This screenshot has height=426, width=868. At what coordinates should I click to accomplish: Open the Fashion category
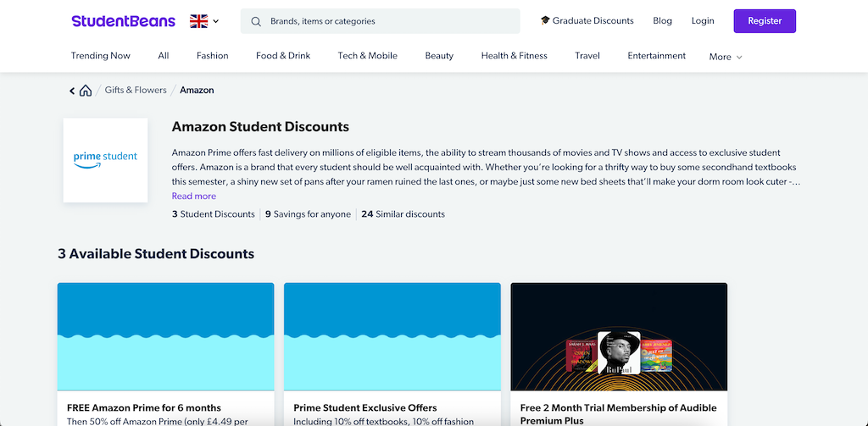coord(213,55)
